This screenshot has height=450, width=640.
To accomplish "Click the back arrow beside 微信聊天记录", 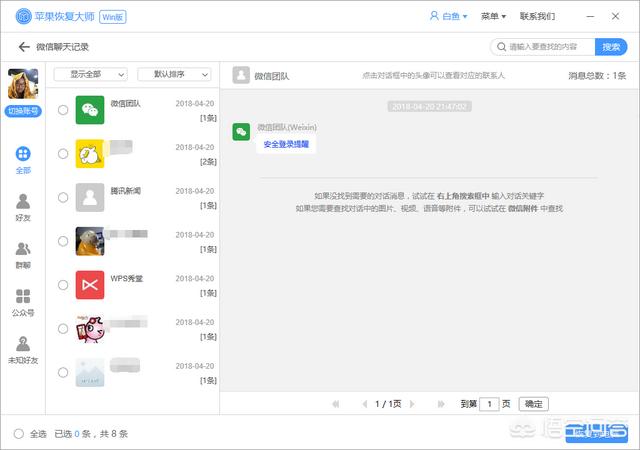I will coord(24,47).
